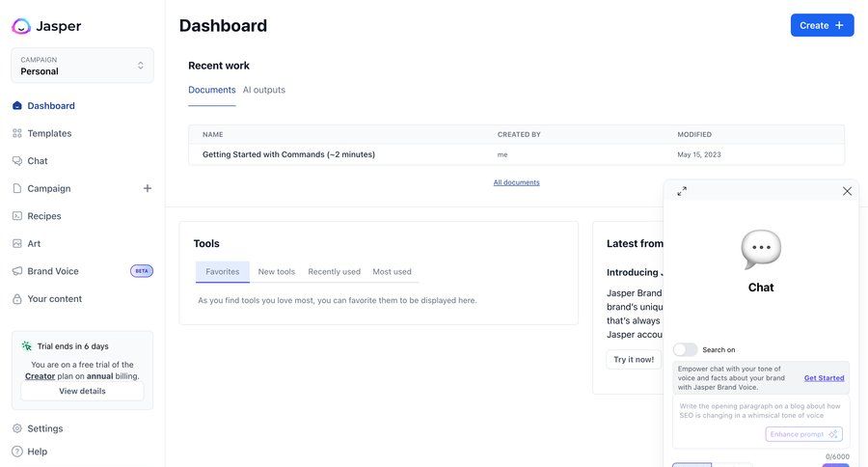This screenshot has width=868, height=467.
Task: Click the trial sparkle icon
Action: click(x=27, y=346)
